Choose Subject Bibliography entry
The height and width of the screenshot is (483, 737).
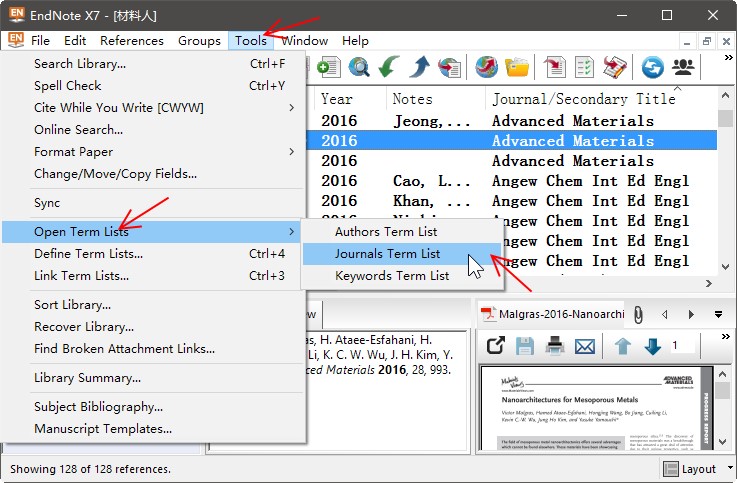153,406
